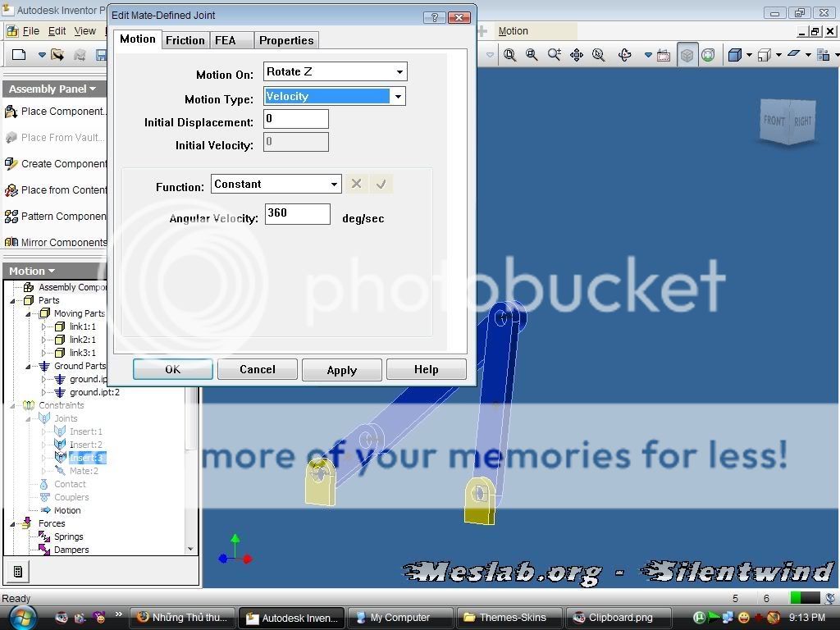Screen dimensions: 840x630
Task: Click the shaded display mode cube icon
Action: (734, 55)
